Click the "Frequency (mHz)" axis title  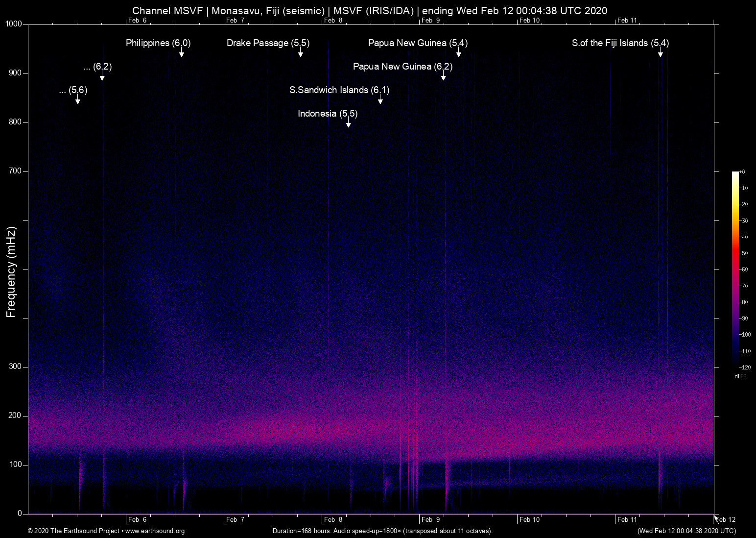click(11, 272)
